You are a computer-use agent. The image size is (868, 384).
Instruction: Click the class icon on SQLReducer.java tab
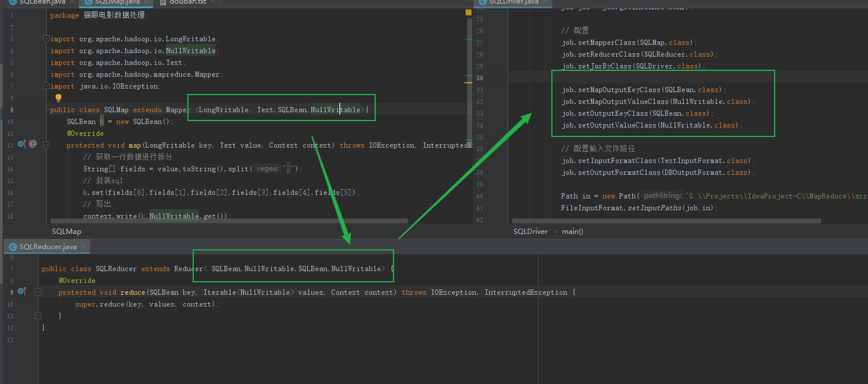point(13,246)
